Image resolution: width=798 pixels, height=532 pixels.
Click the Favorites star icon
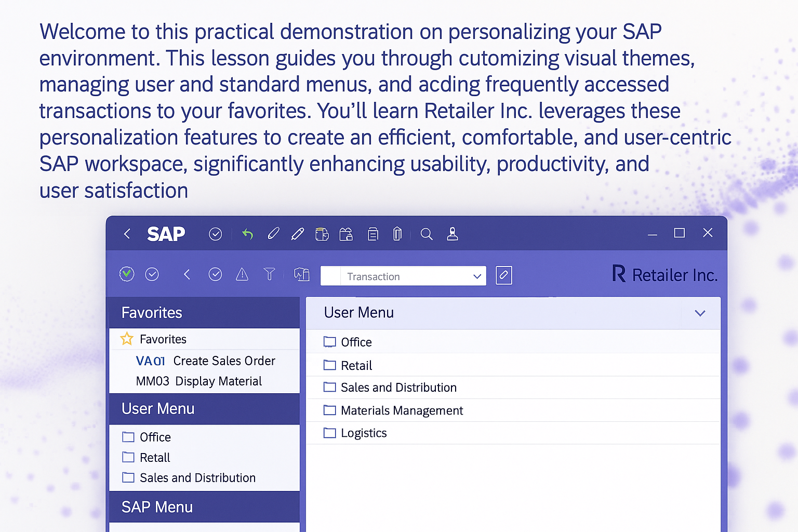(x=127, y=339)
